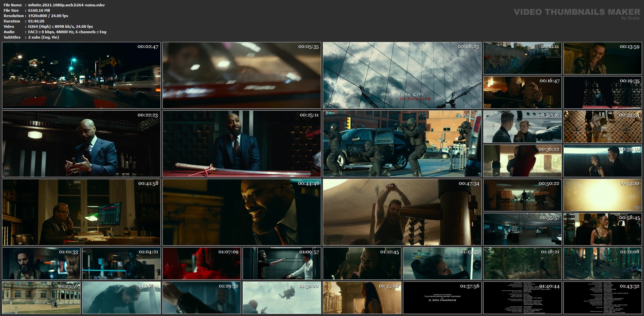Screen dimensions: 644x316
Task: Open the thumbnail stamped 01:01:33
Action: point(41,264)
